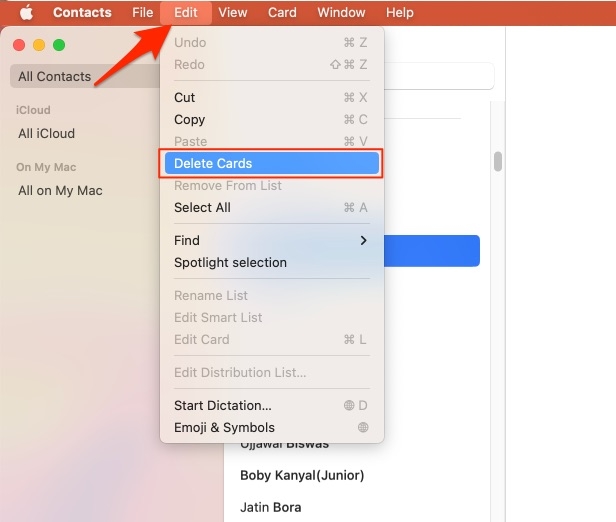Click the globe icon beside Emoji & Symbols
The width and height of the screenshot is (616, 522).
coord(363,427)
